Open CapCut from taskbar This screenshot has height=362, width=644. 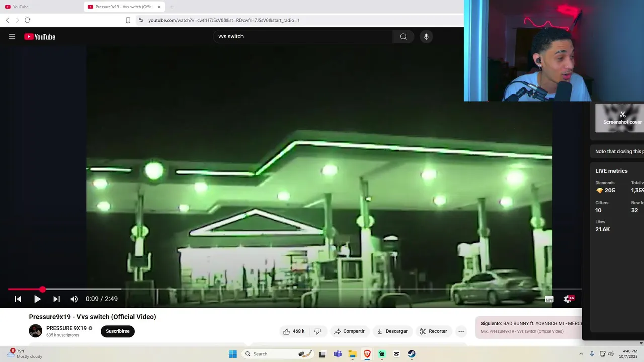click(x=396, y=354)
